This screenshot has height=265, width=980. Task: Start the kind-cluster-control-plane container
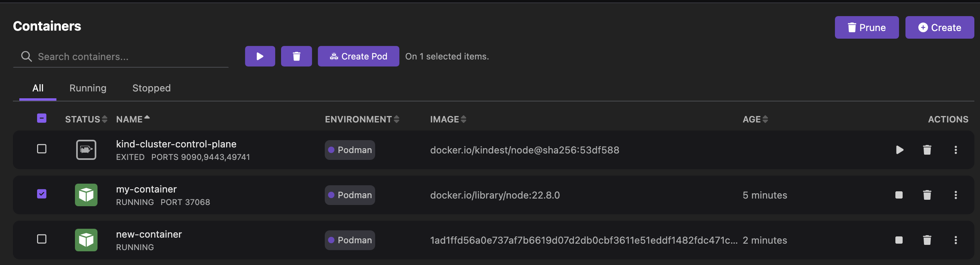899,150
